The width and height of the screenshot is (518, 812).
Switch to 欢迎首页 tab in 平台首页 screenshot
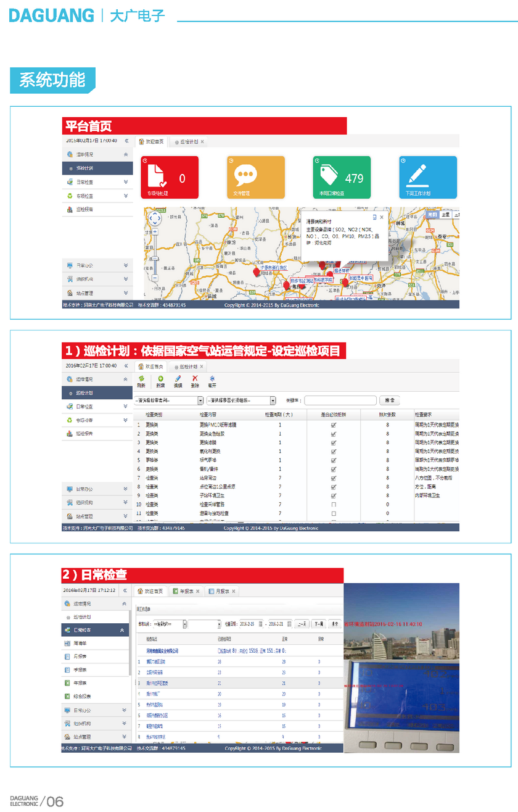[152, 141]
